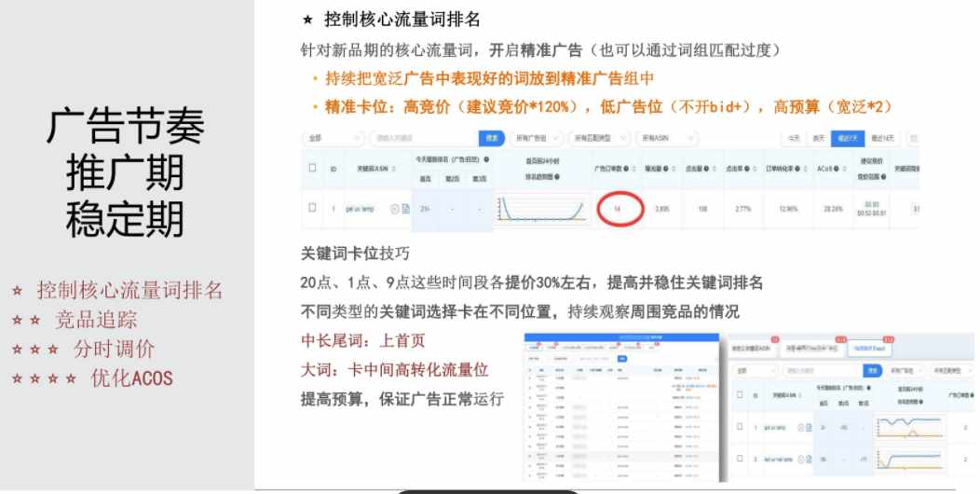Viewport: 980px width, 494px height.
Task: Click document icon in first row of lower-right table
Action: (810, 427)
